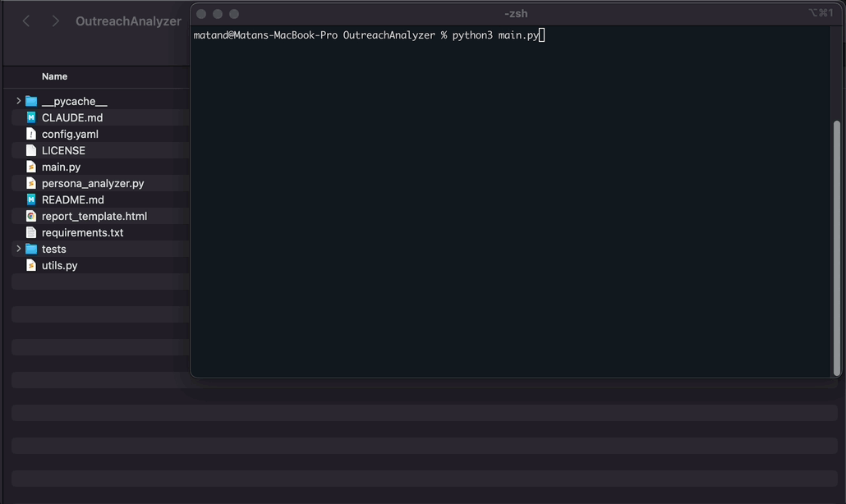The width and height of the screenshot is (846, 504).
Task: Click the -zsh terminal window title
Action: tap(516, 13)
